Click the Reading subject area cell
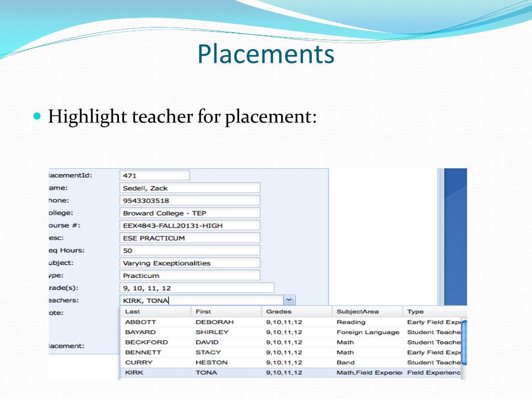Viewport: 532px width, 399px height. click(x=351, y=322)
